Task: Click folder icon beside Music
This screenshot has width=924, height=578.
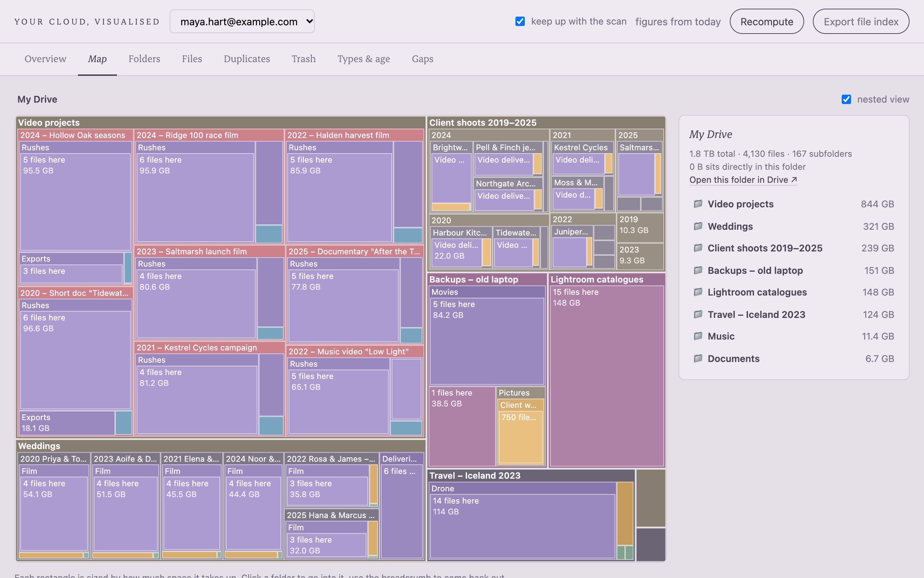Action: (698, 336)
